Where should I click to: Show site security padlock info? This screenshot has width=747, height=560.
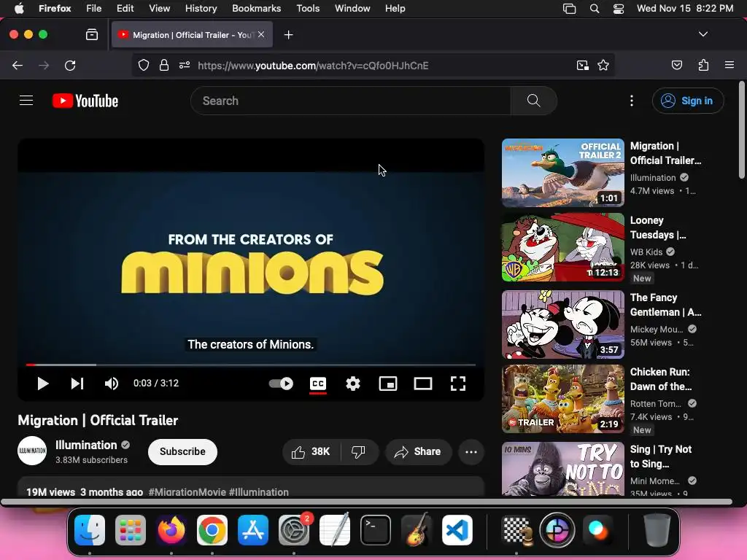point(164,65)
